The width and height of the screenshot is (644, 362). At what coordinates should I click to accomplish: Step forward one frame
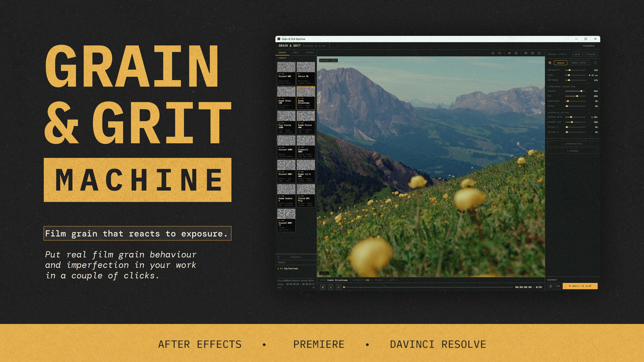(339, 287)
